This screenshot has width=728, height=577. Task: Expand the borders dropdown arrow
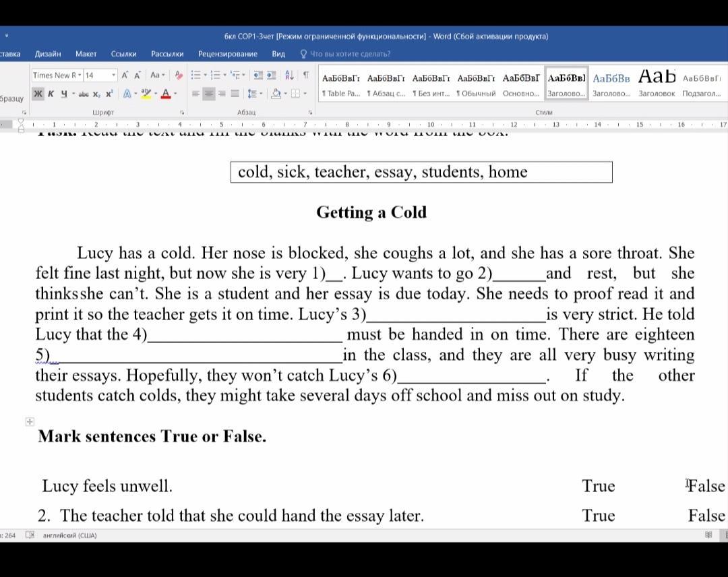click(x=305, y=94)
